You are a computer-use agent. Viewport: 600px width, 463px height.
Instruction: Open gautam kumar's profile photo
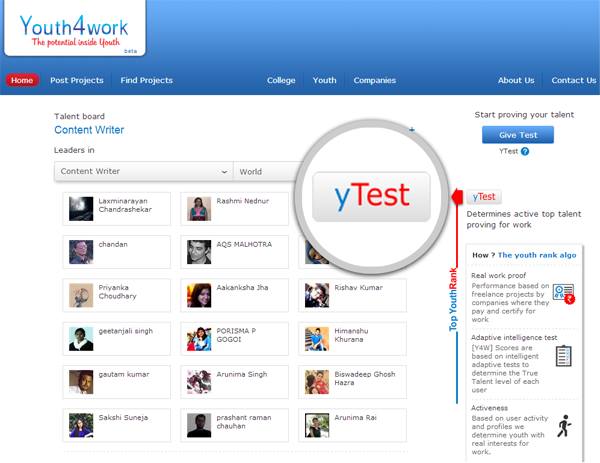click(81, 382)
